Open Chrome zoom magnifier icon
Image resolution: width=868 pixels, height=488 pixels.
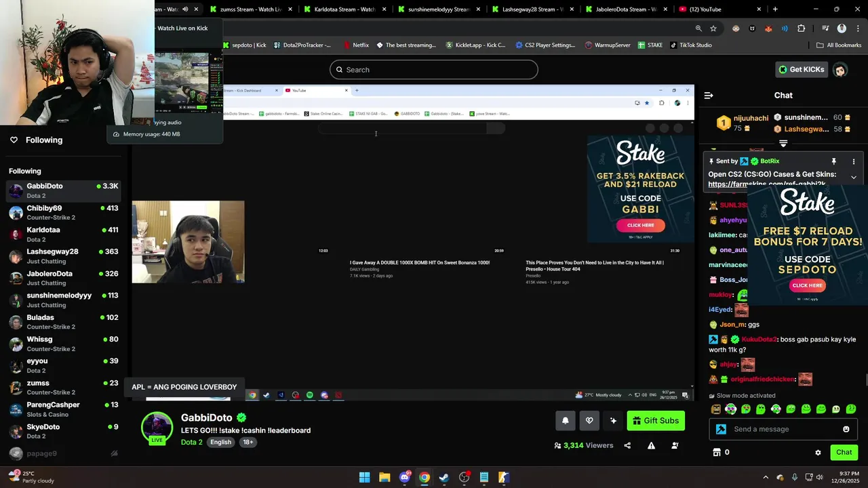point(698,28)
